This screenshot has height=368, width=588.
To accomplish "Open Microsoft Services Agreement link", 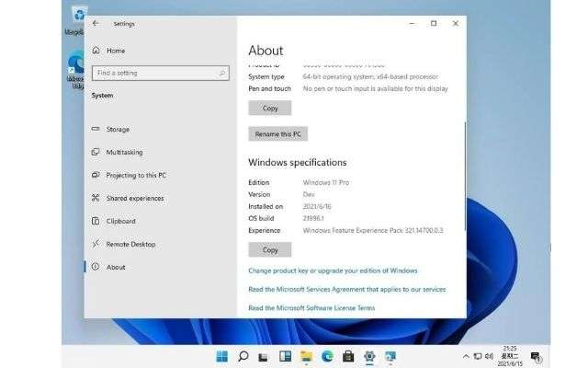I will pos(347,290).
